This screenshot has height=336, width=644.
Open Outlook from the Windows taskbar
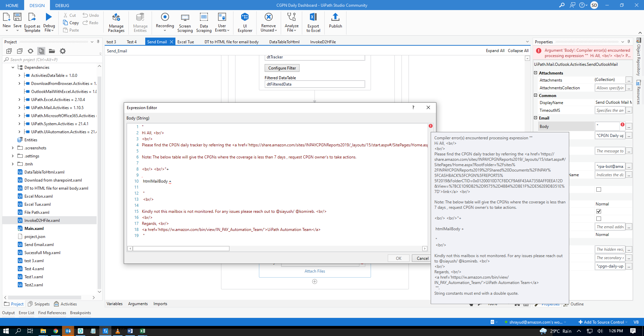coord(68,331)
